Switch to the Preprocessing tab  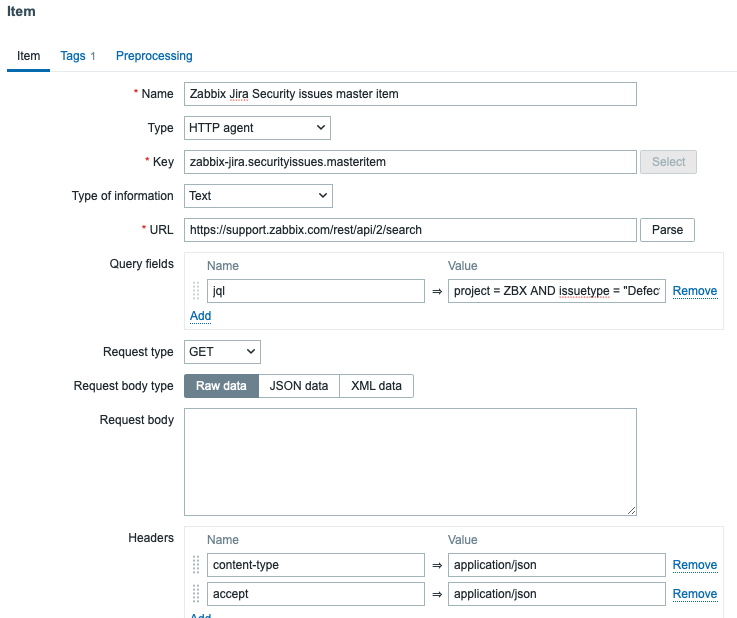pyautogui.click(x=154, y=56)
